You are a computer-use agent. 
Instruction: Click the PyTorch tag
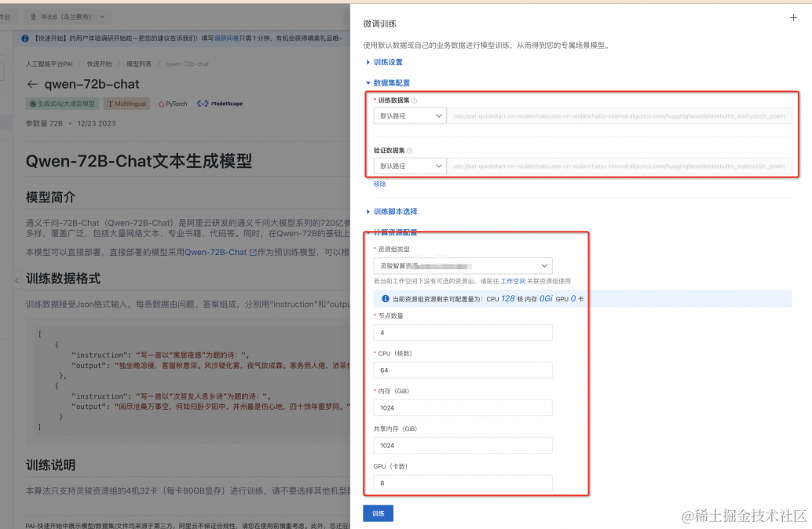(173, 104)
